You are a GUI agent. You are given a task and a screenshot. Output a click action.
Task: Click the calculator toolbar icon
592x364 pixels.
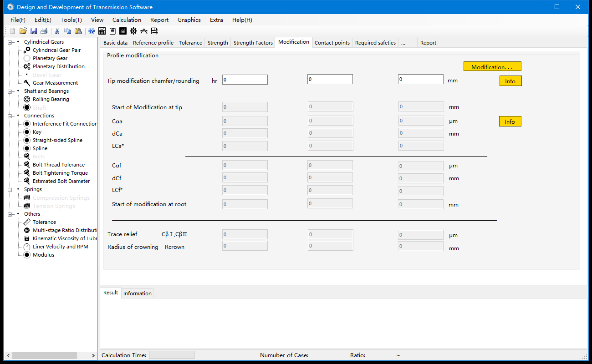tap(102, 31)
